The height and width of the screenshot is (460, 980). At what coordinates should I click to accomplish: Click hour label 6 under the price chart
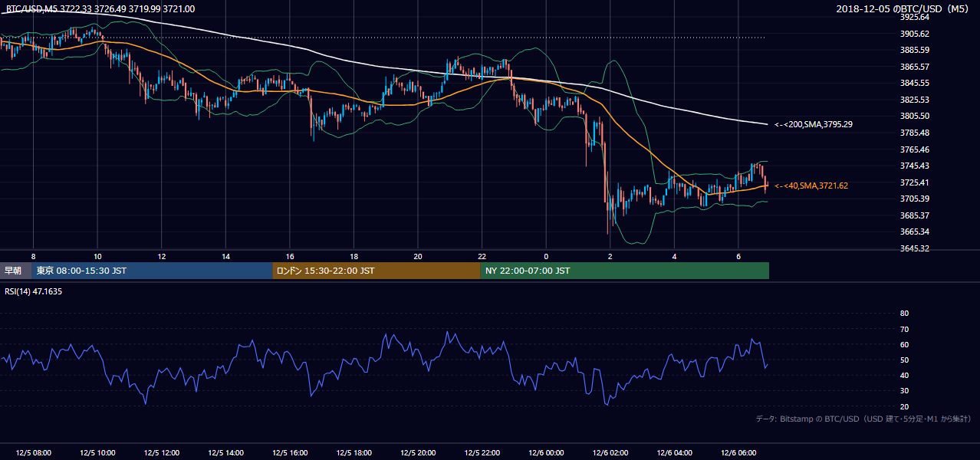click(738, 255)
